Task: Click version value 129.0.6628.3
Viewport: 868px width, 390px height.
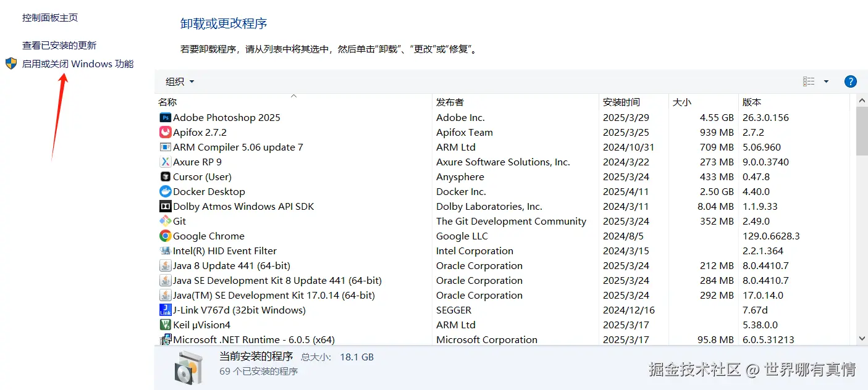Action: pyautogui.click(x=771, y=236)
